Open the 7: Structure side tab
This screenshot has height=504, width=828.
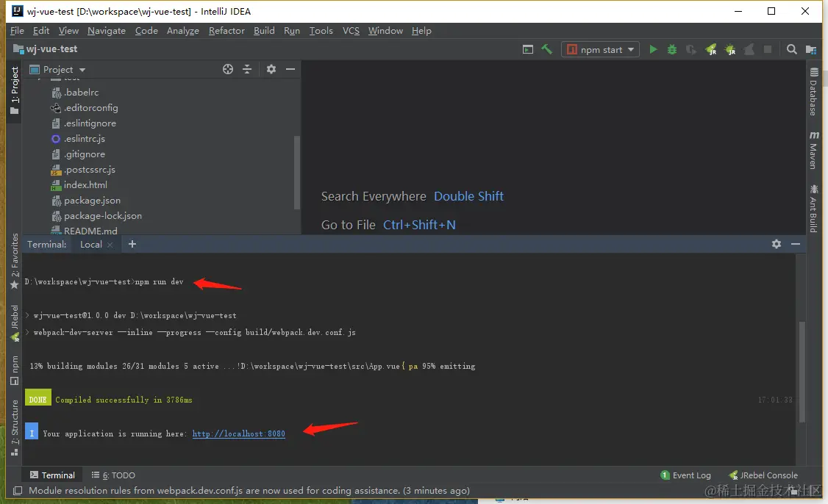pyautogui.click(x=14, y=428)
